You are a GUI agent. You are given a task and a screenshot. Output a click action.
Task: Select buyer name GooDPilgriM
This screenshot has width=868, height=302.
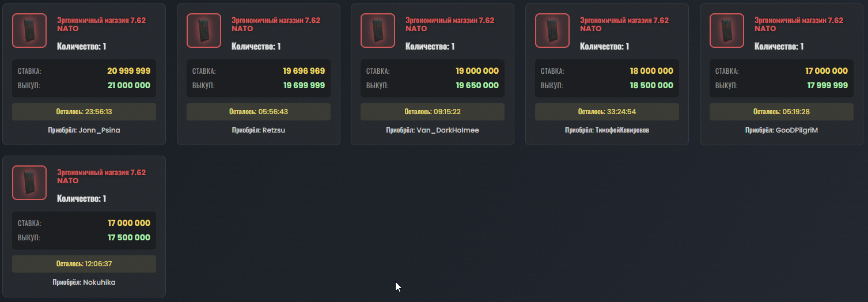797,130
